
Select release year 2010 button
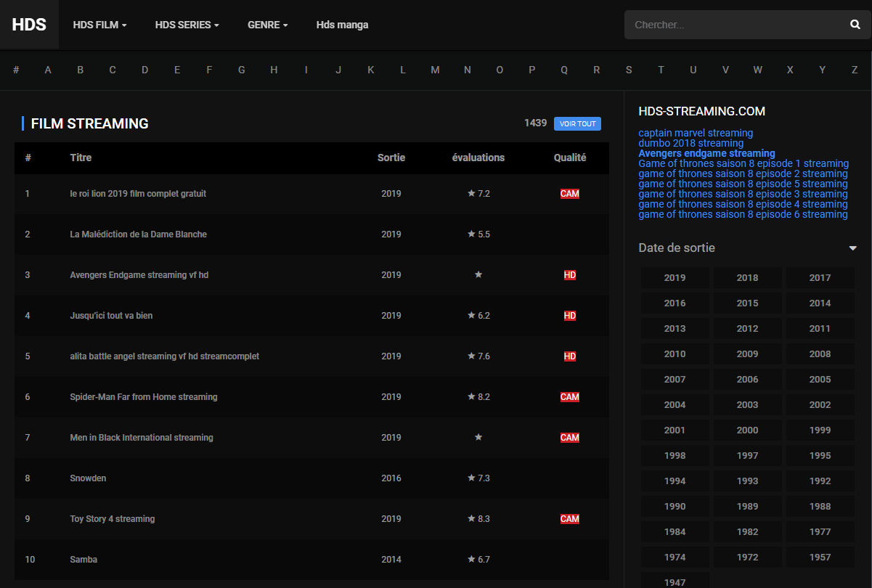(675, 354)
